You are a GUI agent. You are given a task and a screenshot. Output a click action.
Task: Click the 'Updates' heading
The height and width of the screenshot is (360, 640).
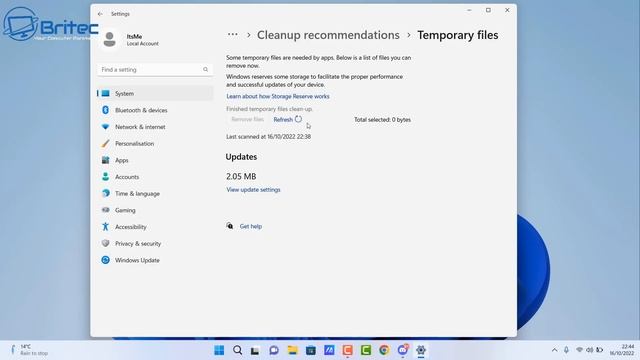point(241,157)
